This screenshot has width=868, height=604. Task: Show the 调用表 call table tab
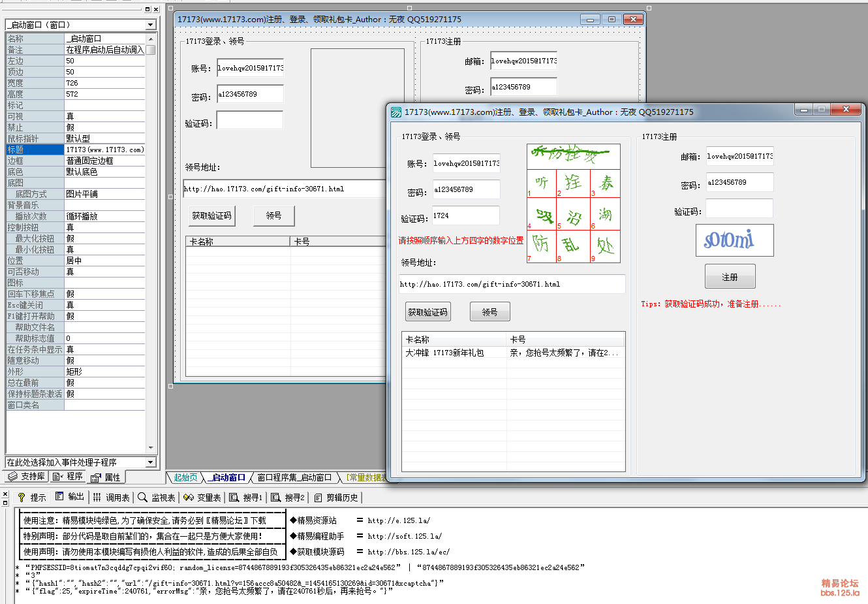click(x=111, y=498)
